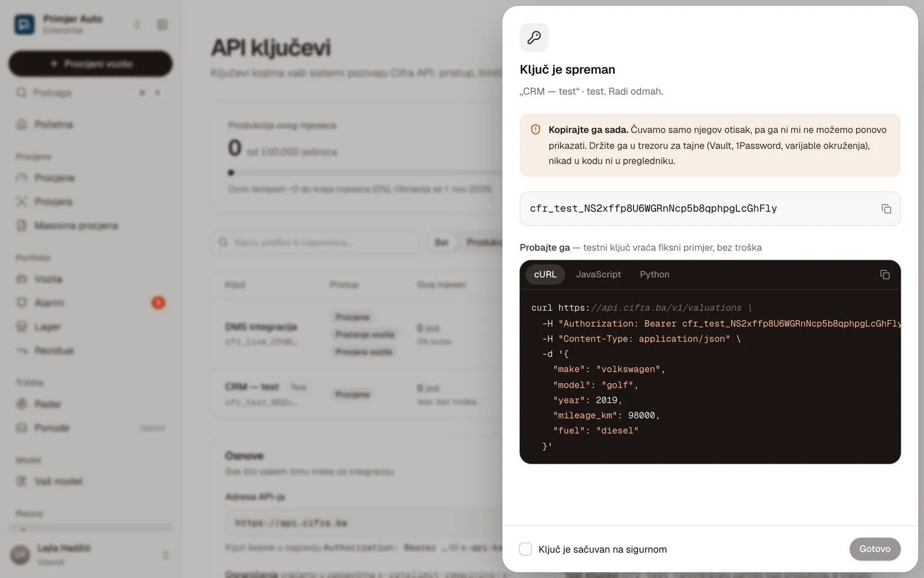Click the 'Kopirajte ga sada.' warning text
The height and width of the screenshot is (578, 924).
pos(588,129)
